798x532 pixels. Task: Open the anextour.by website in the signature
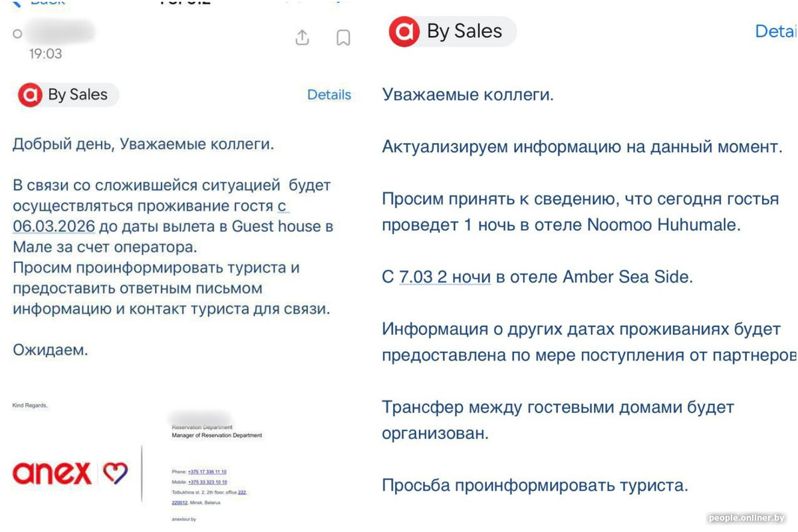click(184, 519)
